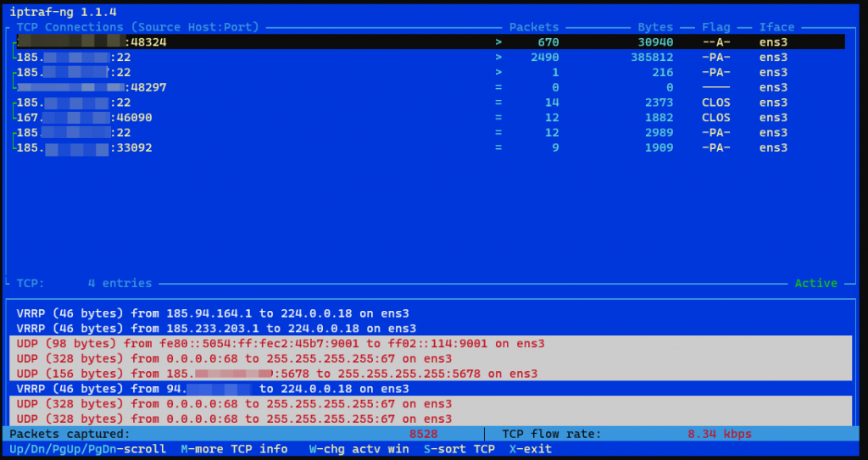Select the Flag column header

[x=715, y=27]
